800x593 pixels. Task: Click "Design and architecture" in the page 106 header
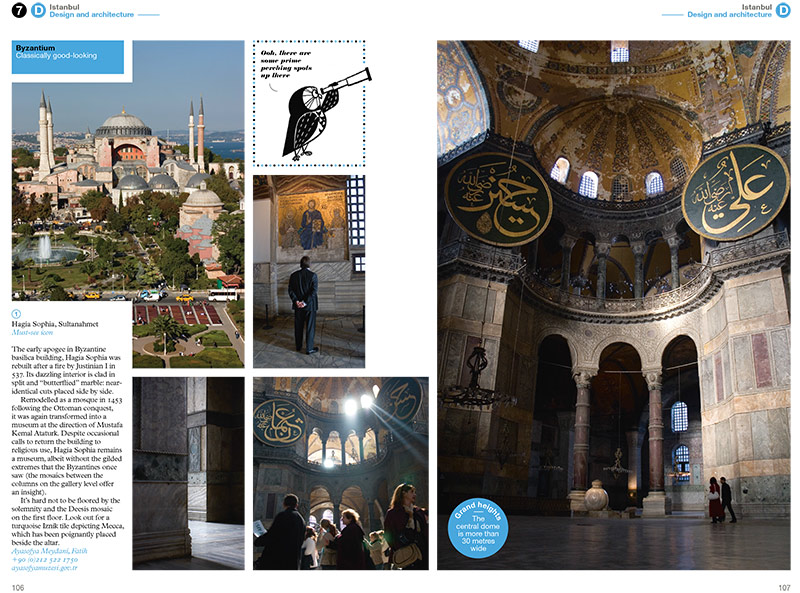[92, 15]
